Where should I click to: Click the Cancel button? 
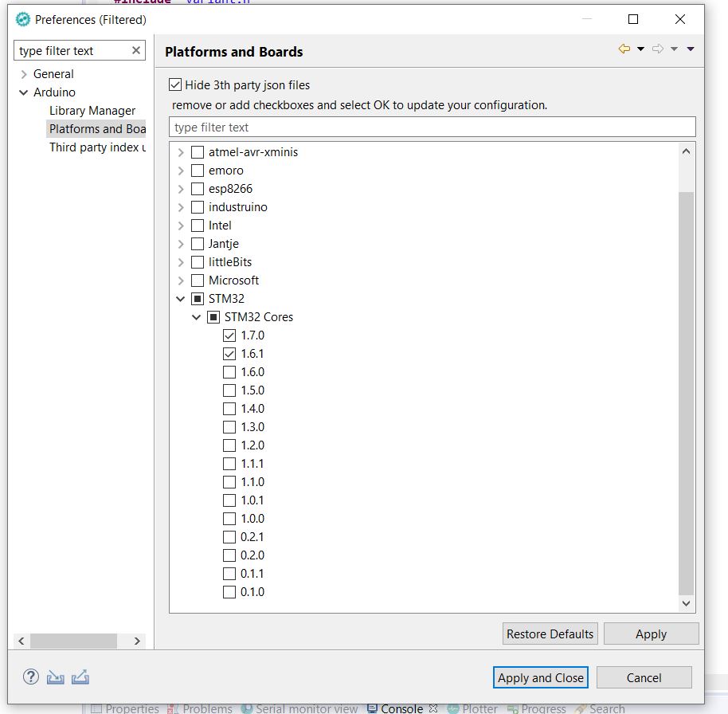[x=644, y=677]
